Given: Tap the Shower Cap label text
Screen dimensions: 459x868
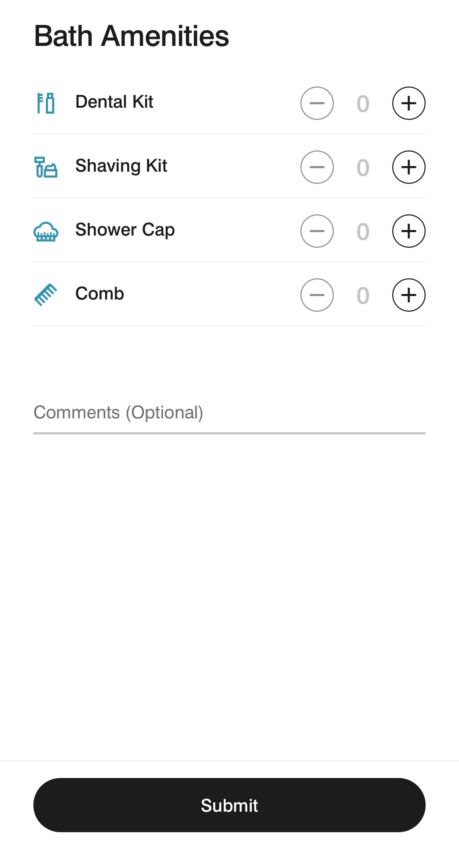Looking at the screenshot, I should [x=125, y=230].
